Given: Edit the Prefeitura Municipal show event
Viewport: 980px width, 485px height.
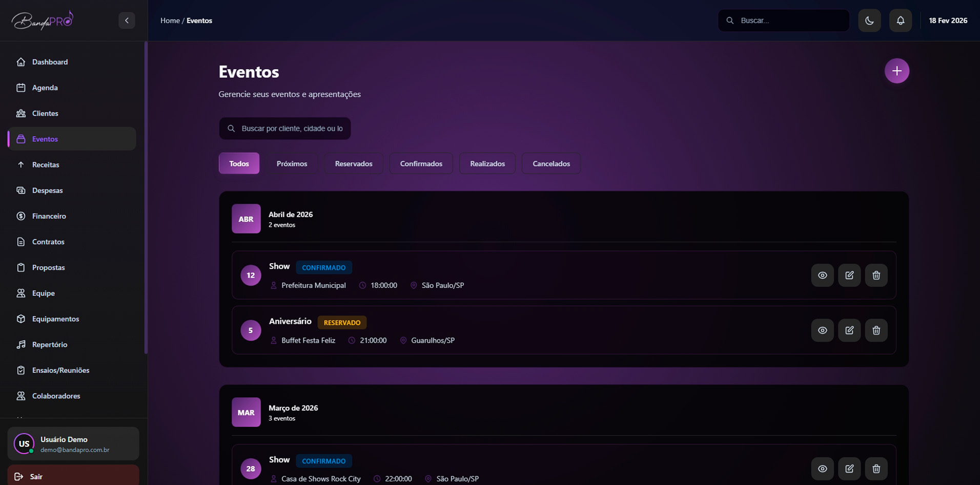Looking at the screenshot, I should click(849, 276).
